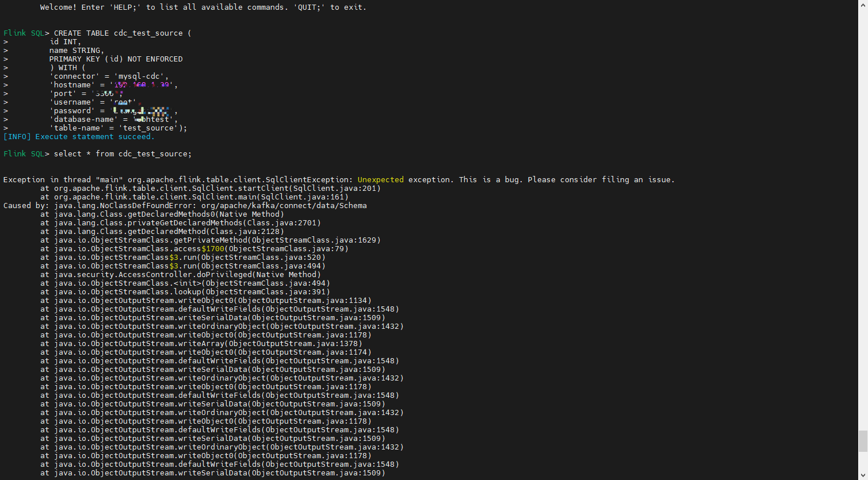Click the 'table-name' = 'test_source' line
The width and height of the screenshot is (868, 480).
pos(118,128)
